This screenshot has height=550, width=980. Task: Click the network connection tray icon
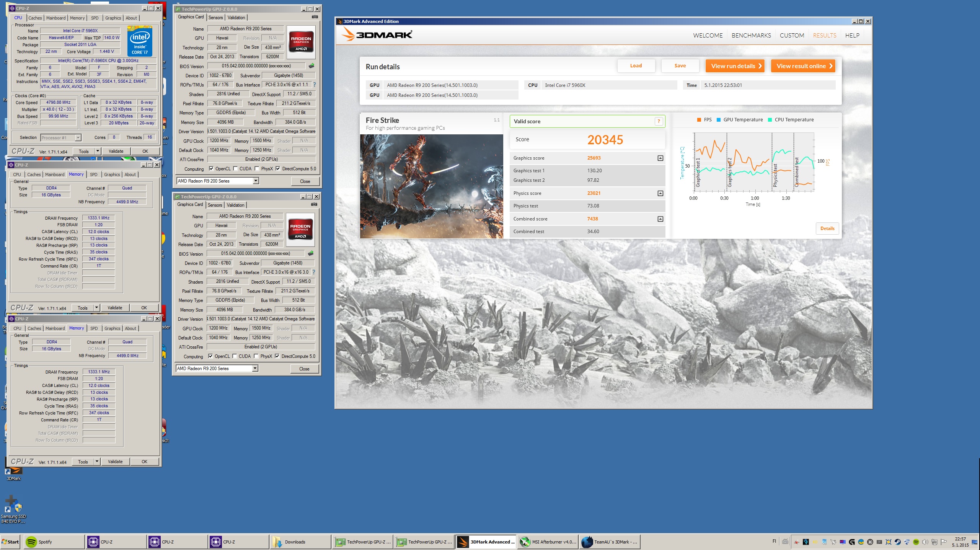[x=934, y=542]
